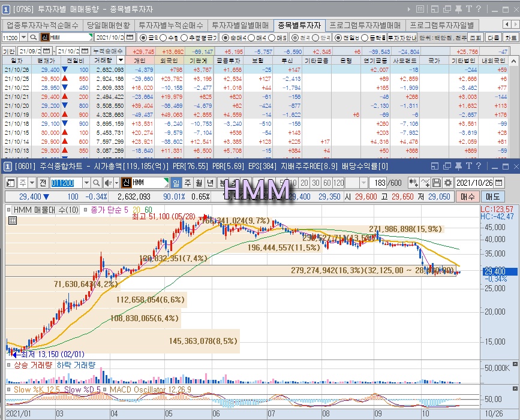This screenshot has width=520, height=420.
Task: Click the speaker sound icon in chart toolbar
Action: (x=108, y=183)
